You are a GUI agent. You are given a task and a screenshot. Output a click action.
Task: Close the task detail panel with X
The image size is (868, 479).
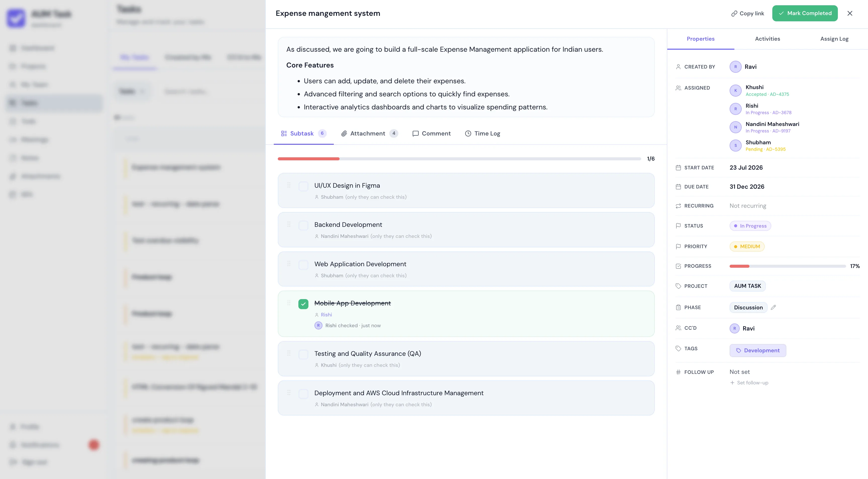[850, 13]
